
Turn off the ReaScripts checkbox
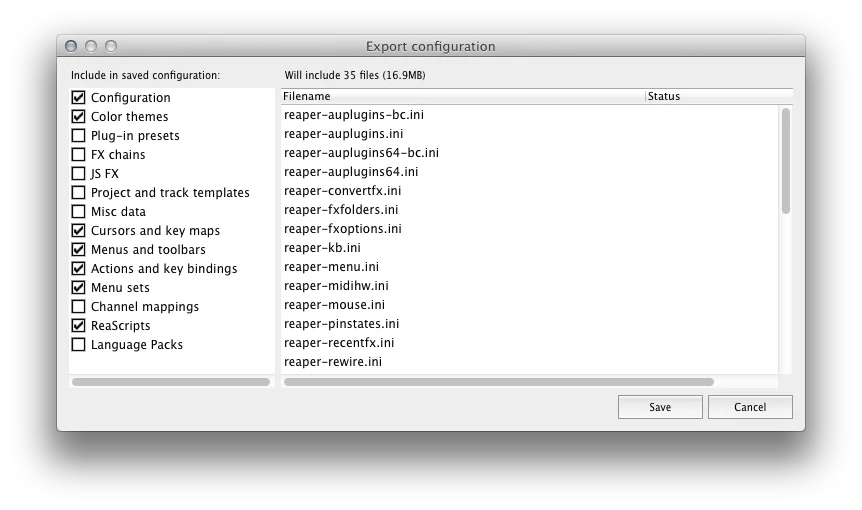pyautogui.click(x=78, y=326)
